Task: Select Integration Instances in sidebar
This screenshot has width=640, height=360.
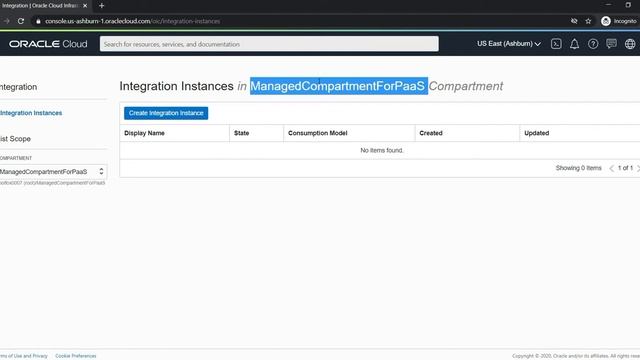Action: click(x=31, y=113)
